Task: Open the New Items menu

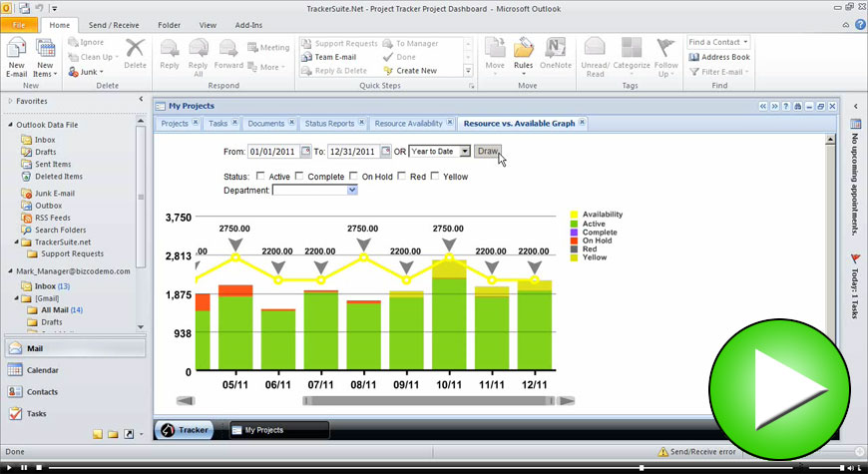Action: 45,57
